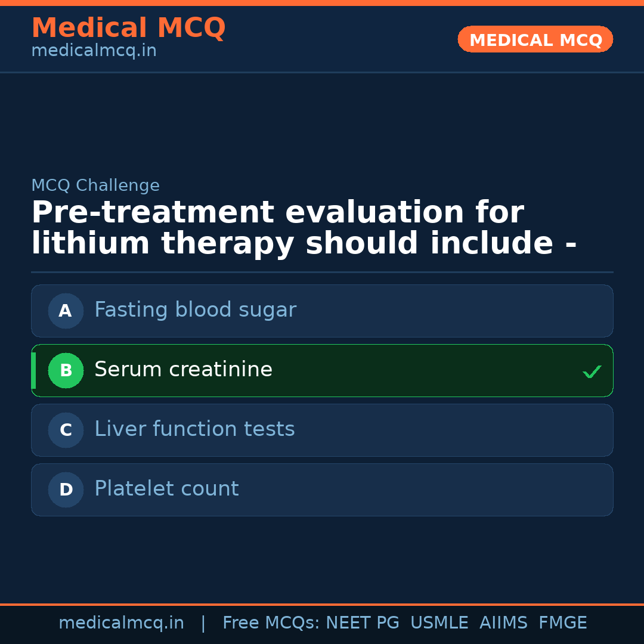Screen dimensions: 644x644
Task: Click the green B circle icon
Action: tap(66, 370)
